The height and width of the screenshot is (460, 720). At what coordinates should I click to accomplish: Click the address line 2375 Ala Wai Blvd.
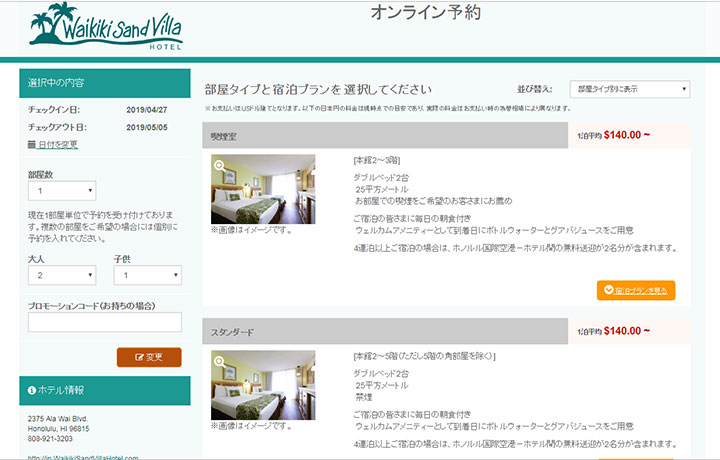pos(58,419)
